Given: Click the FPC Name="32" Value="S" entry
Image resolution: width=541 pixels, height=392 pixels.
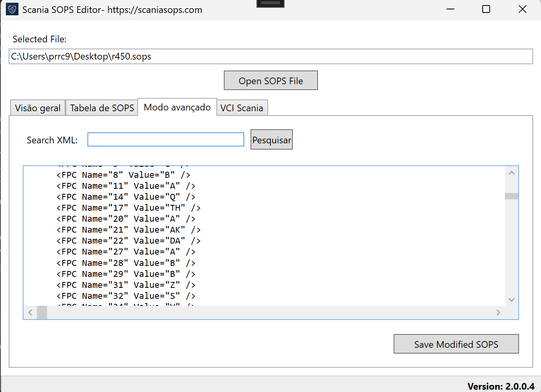Looking at the screenshot, I should 125,296.
